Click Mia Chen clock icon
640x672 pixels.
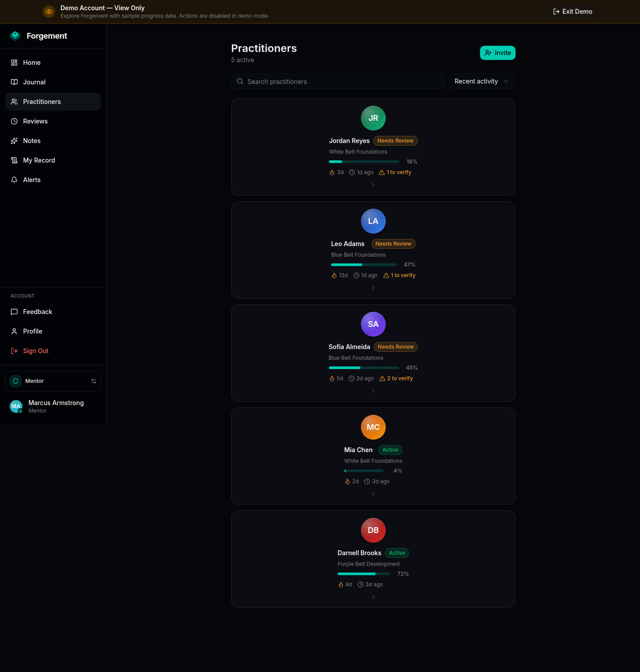pos(367,481)
